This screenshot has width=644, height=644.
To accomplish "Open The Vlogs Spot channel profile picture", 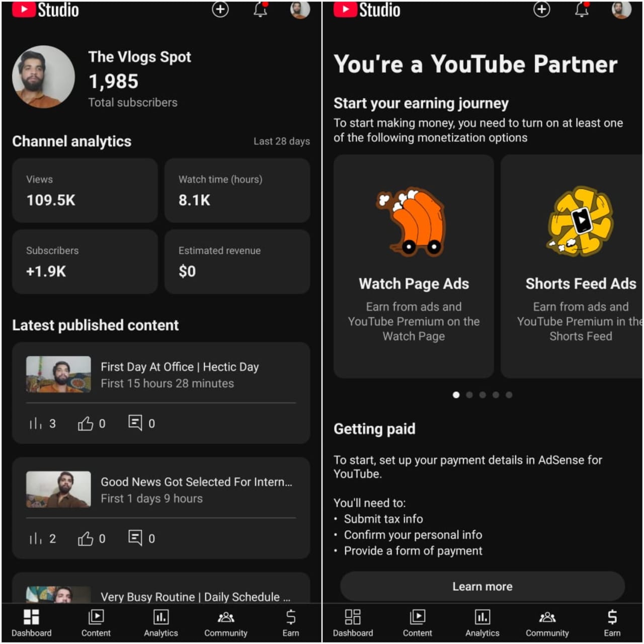I will [43, 76].
